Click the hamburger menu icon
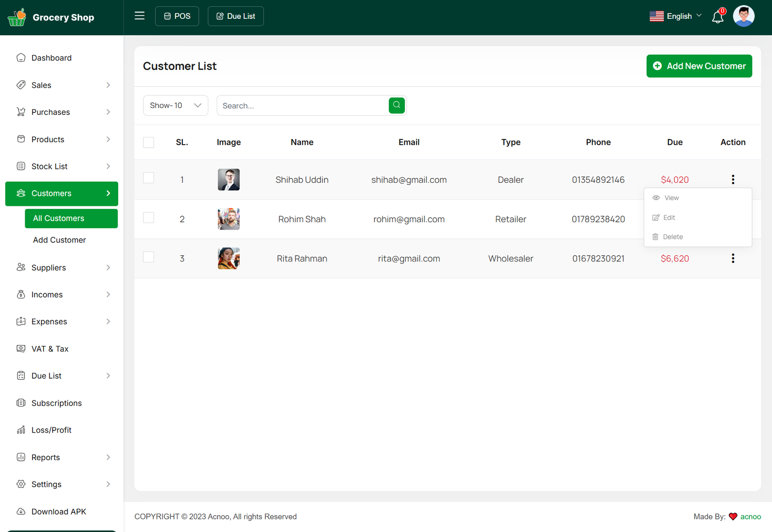The image size is (772, 532). 139,16
